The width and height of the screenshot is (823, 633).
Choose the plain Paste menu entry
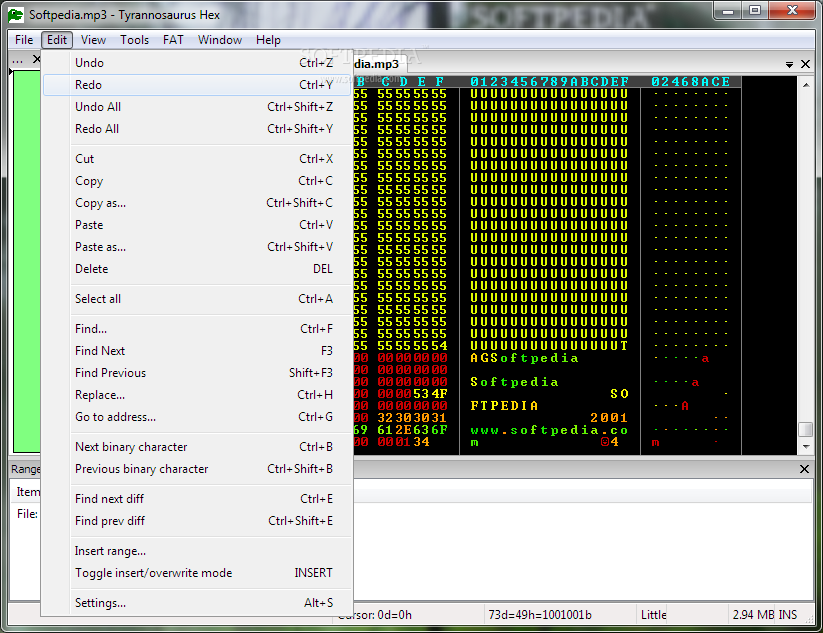pyautogui.click(x=197, y=225)
